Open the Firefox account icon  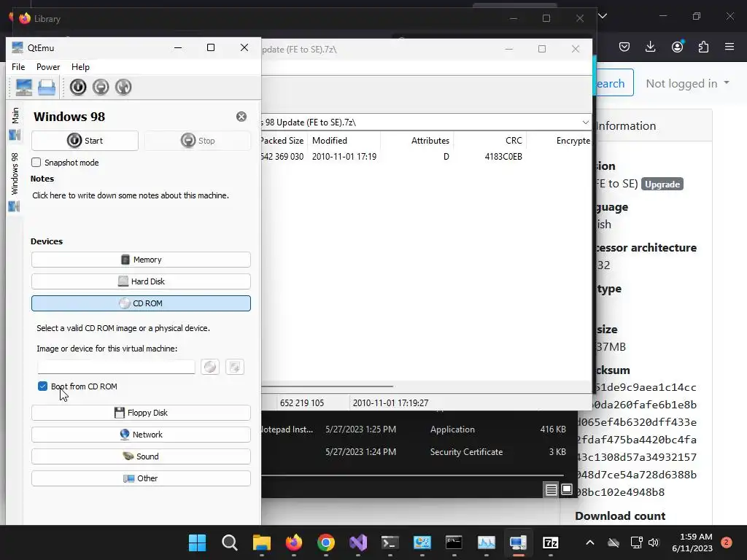[x=677, y=47]
